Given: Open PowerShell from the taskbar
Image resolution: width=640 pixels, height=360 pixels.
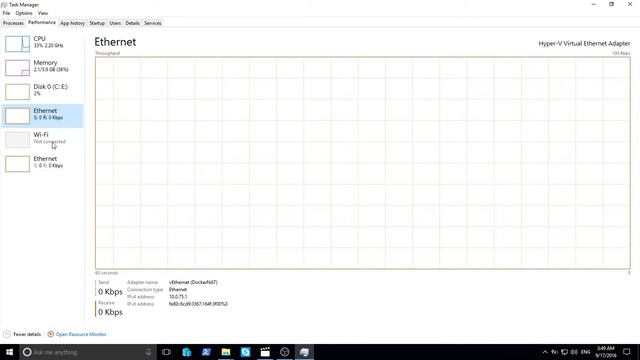Looking at the screenshot, I should tap(206, 352).
